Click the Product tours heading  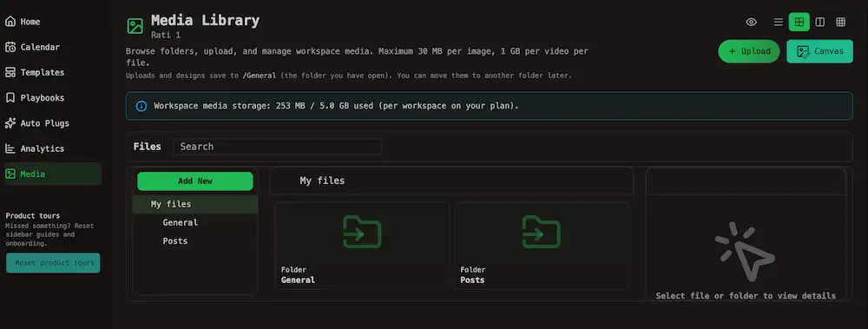(x=33, y=216)
